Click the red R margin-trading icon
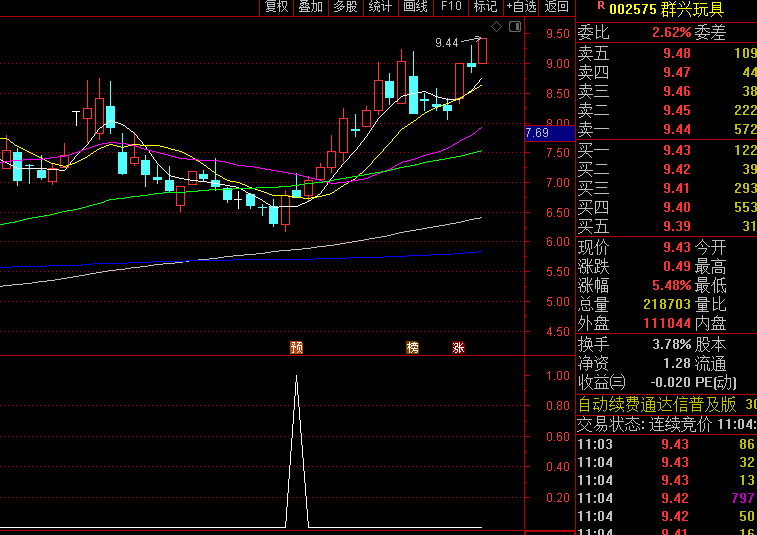 tap(601, 5)
